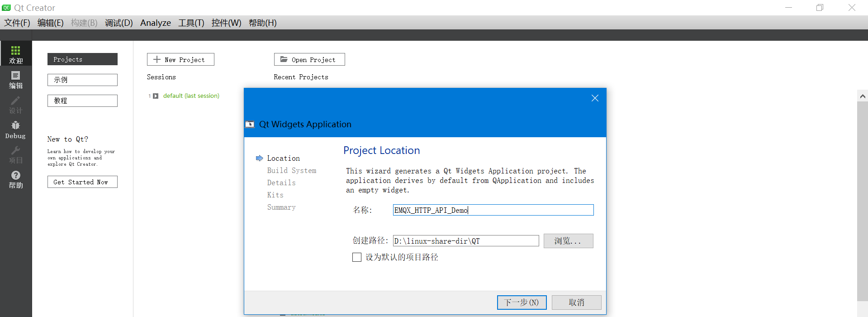This screenshot has height=317, width=868.
Task: Click the Qt Creator logo icon
Action: (6, 8)
